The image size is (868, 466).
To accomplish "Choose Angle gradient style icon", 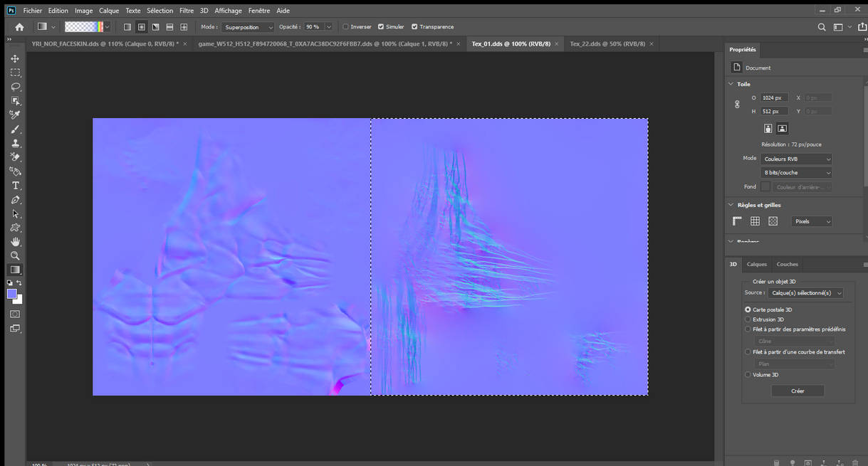I will [x=155, y=27].
